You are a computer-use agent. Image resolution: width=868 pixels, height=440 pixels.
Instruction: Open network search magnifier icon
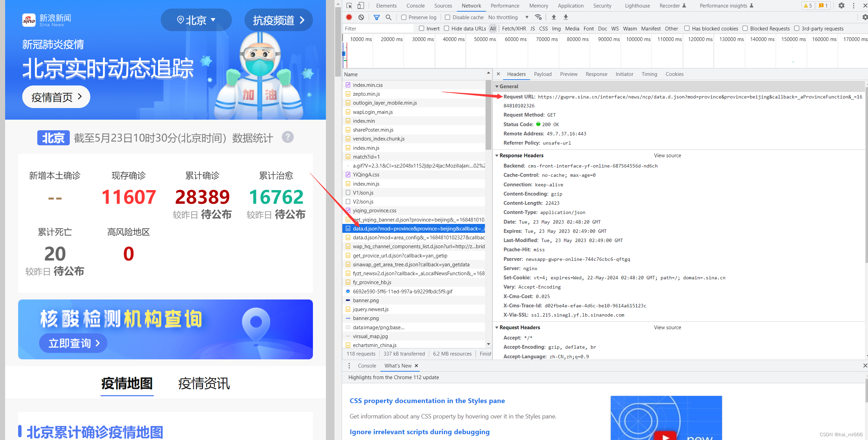pos(389,17)
